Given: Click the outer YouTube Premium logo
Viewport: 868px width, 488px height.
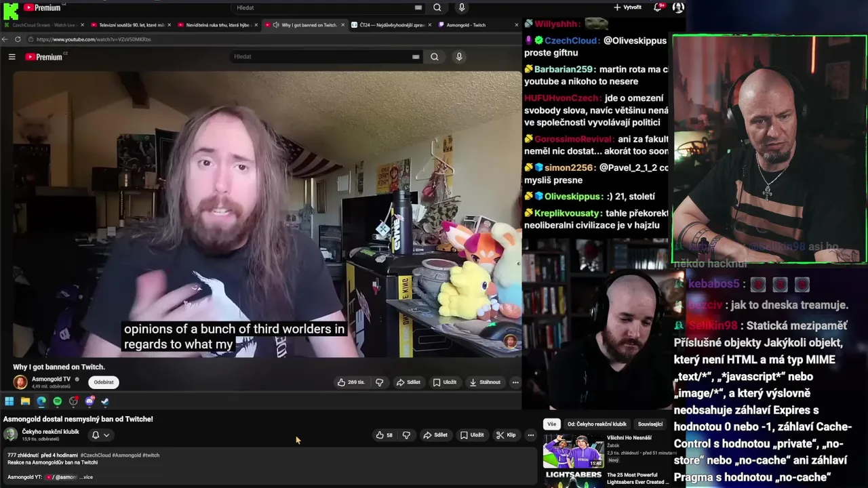Looking at the screenshot, I should click(x=42, y=7).
